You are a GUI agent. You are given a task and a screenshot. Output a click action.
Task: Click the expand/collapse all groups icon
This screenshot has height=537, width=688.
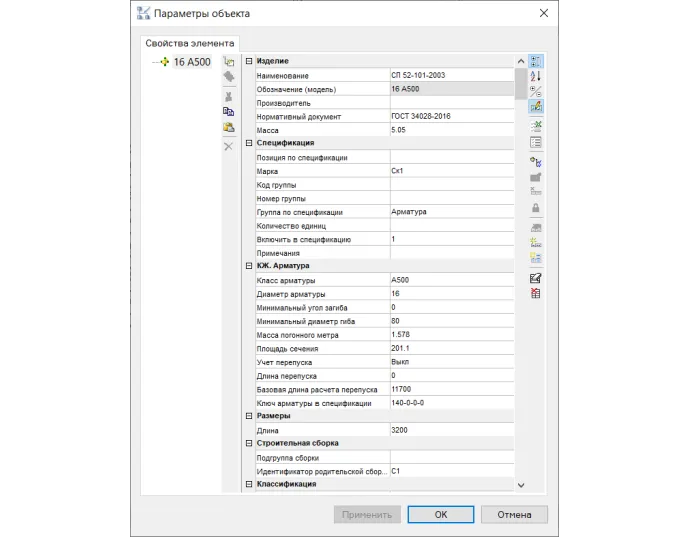pyautogui.click(x=535, y=91)
